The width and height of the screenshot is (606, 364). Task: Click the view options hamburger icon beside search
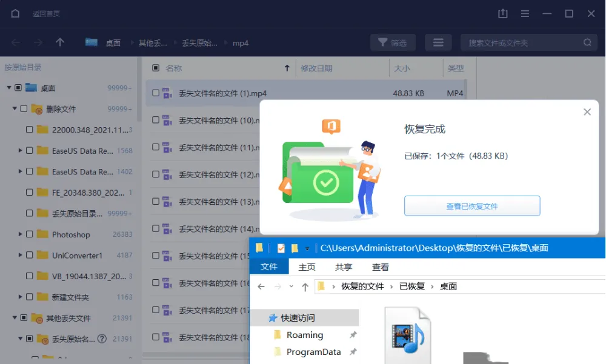pos(438,42)
